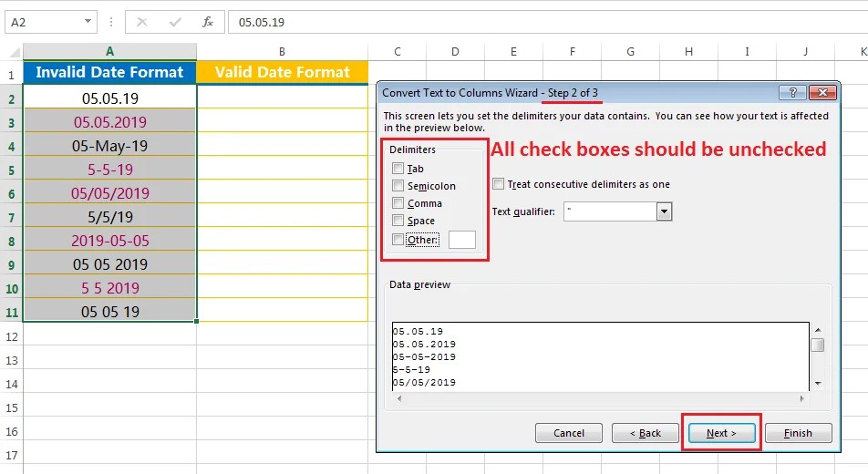868x474 pixels.
Task: Select row 5 header
Action: click(11, 170)
